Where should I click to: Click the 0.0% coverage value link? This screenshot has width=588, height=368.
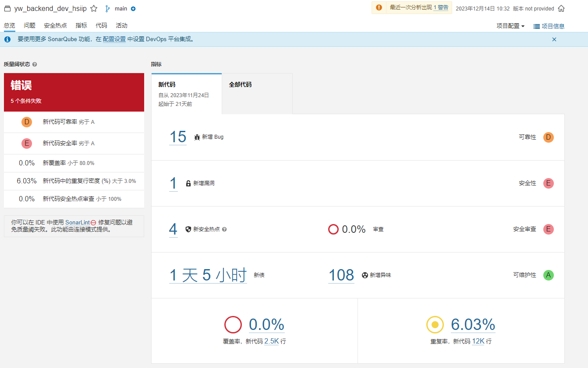[267, 325]
